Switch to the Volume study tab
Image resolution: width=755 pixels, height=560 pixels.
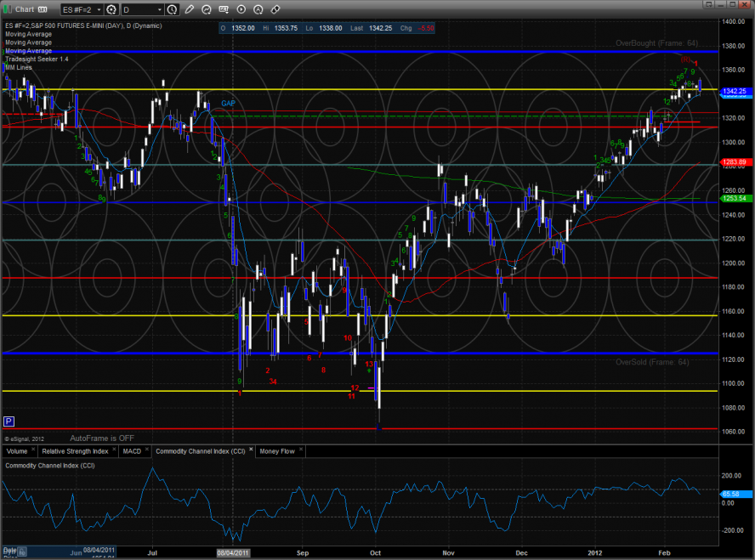coord(17,451)
